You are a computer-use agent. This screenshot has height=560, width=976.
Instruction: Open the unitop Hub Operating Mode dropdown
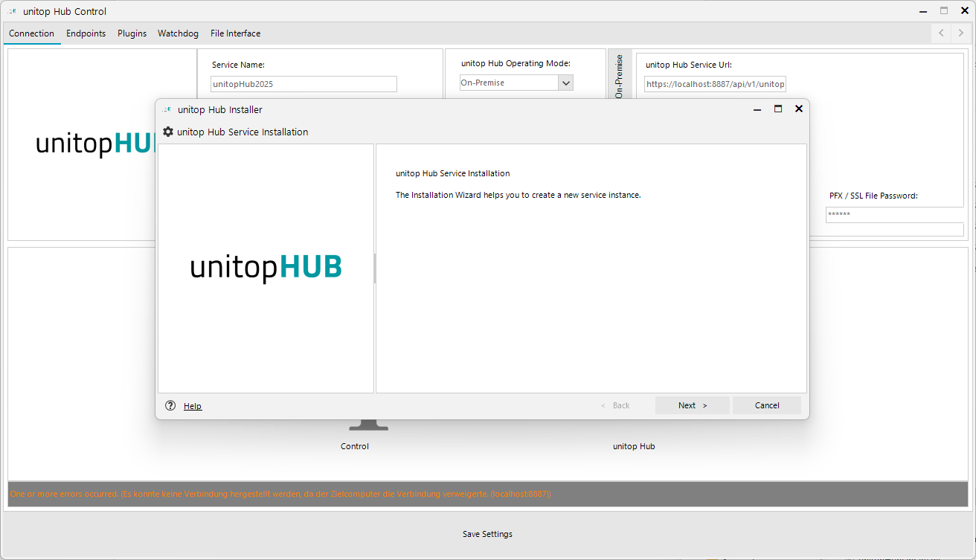tap(566, 83)
